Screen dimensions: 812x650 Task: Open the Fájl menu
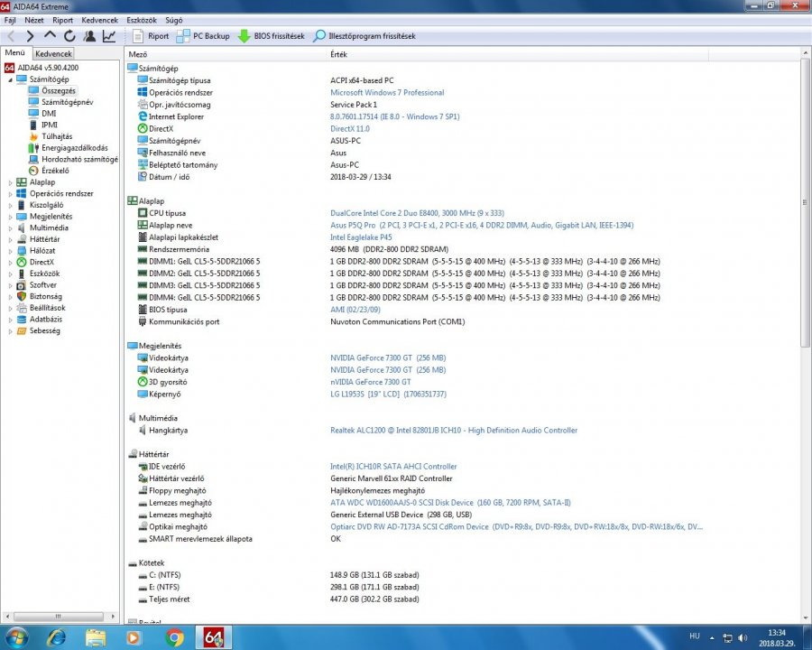pyautogui.click(x=10, y=20)
